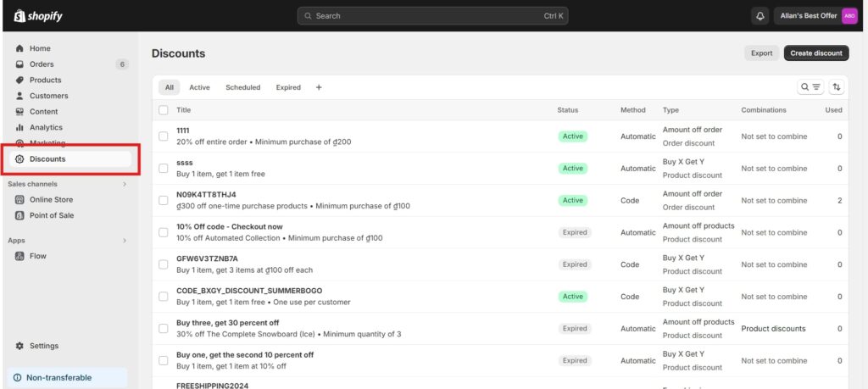Open Allan's Best Offer account menu
Image resolution: width=868 pixels, height=389 pixels.
coord(815,16)
